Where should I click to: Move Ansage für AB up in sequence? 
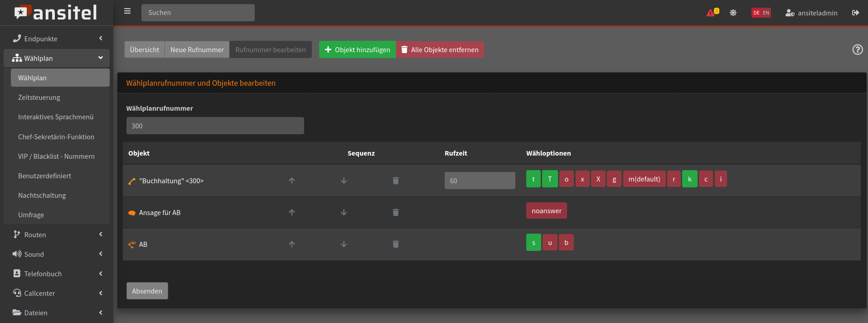tap(292, 212)
